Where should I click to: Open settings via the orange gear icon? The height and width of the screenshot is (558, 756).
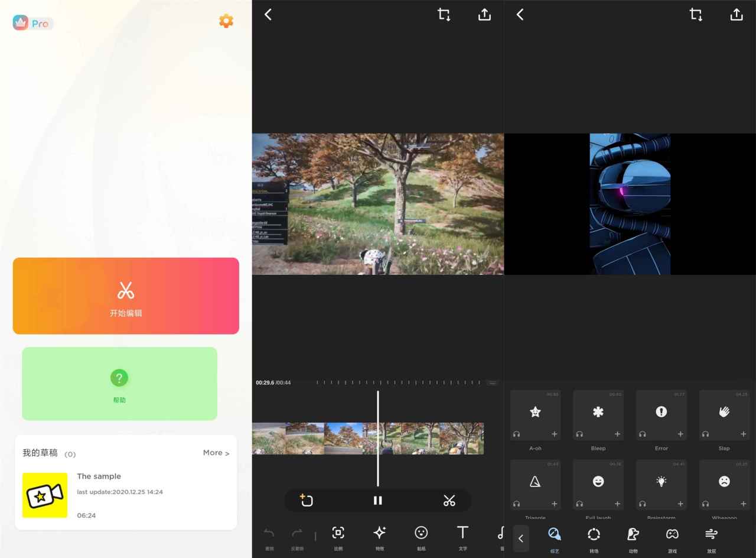(226, 21)
